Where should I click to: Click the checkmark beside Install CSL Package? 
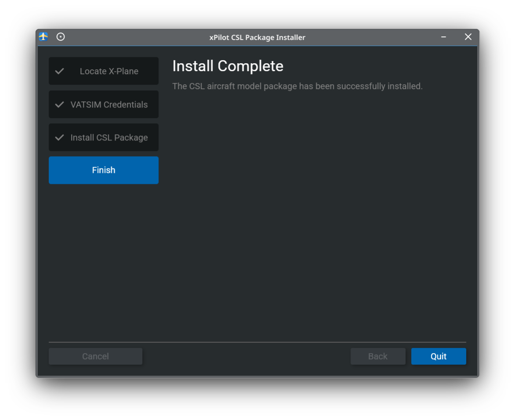(x=59, y=137)
